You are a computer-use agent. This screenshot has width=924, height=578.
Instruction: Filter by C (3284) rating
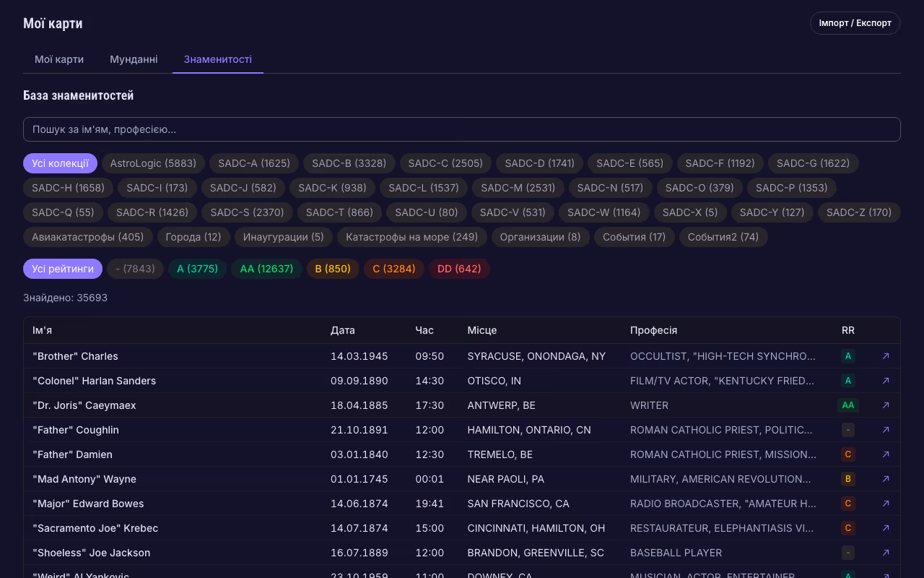[393, 269]
